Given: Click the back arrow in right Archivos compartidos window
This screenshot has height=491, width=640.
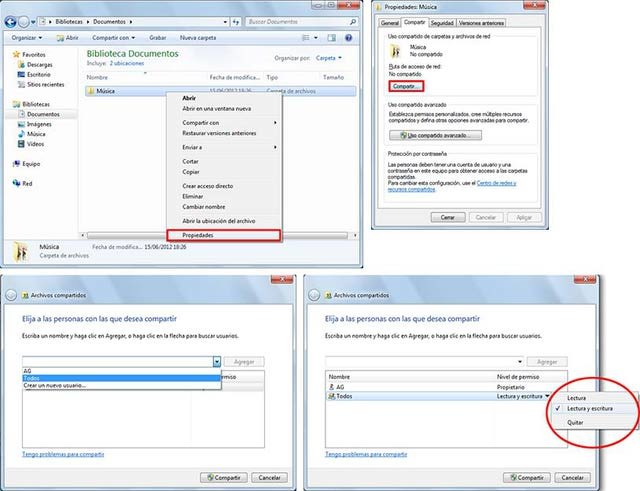Looking at the screenshot, I should (x=314, y=295).
